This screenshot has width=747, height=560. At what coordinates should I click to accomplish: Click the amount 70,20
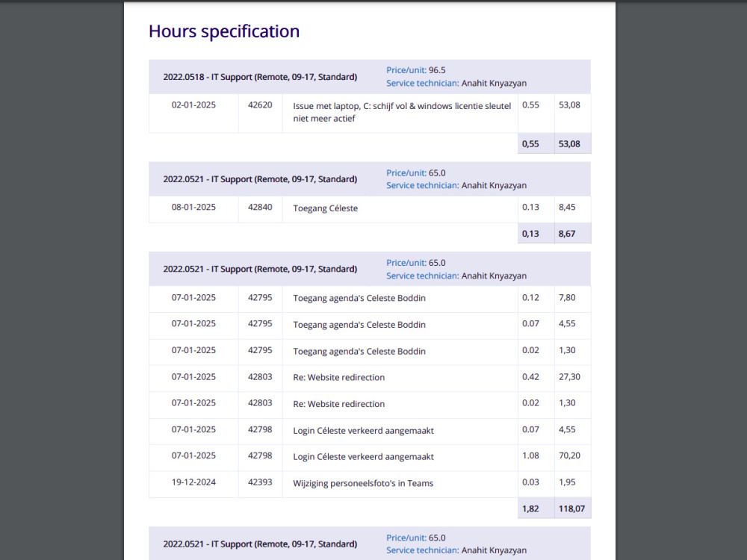569,455
